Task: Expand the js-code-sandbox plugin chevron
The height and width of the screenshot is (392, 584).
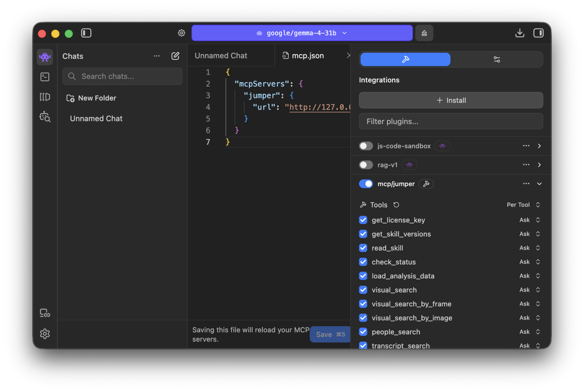Action: pos(539,146)
